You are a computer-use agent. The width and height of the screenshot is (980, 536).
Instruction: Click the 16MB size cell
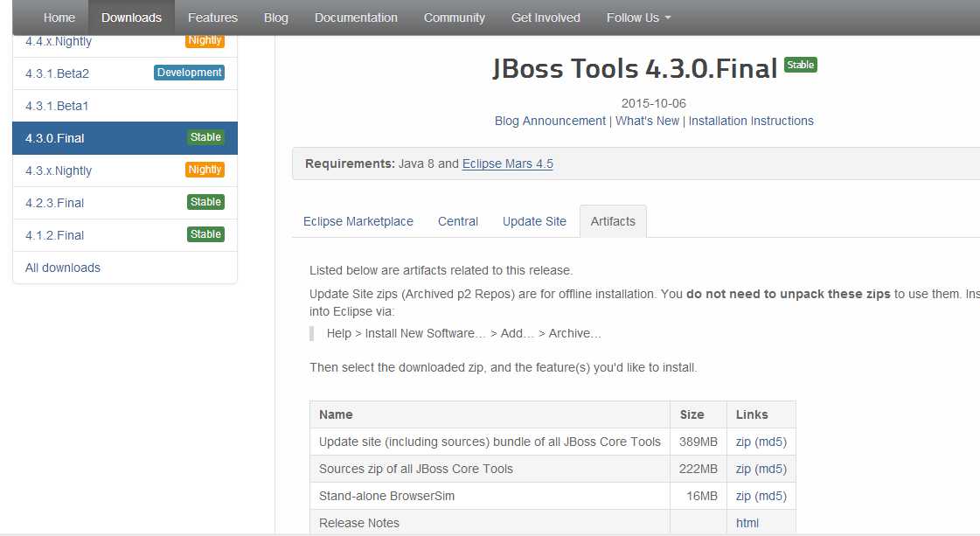[x=699, y=496]
